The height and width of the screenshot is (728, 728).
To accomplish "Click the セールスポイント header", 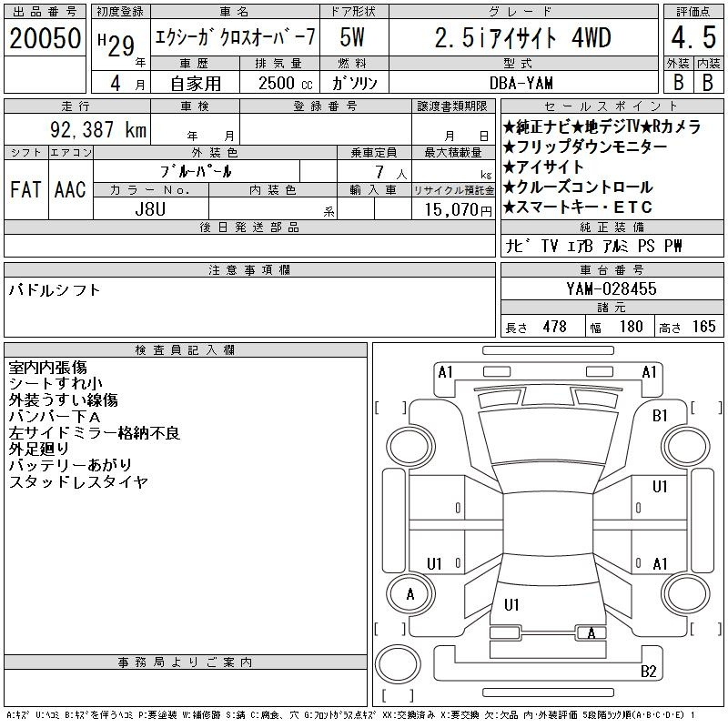I will (612, 106).
